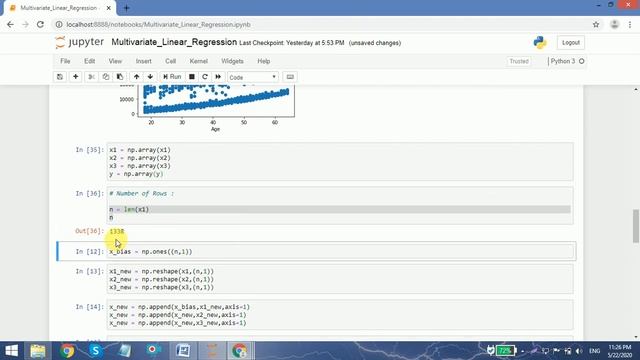640x360 pixels.
Task: Go forward with the browser forward arrow
Action: tap(25, 24)
